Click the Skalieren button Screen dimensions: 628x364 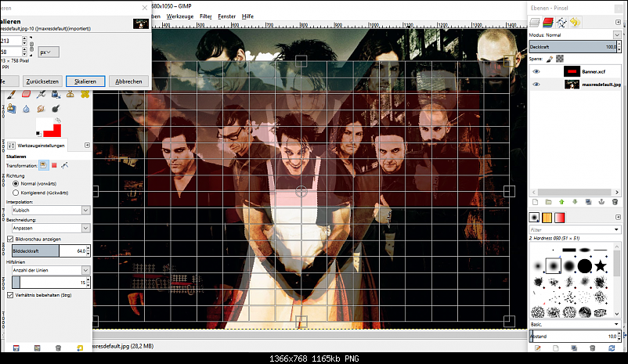pyautogui.click(x=85, y=81)
